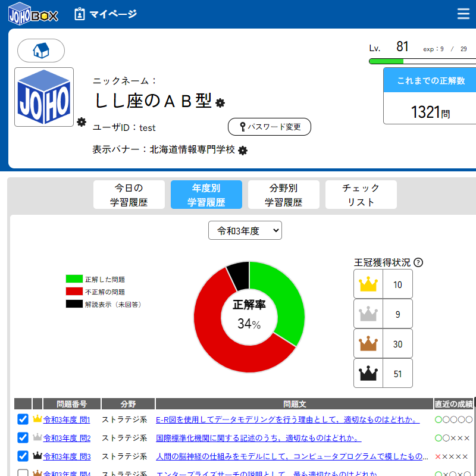Click the gold crown count box
This screenshot has width=476, height=476.
point(383,284)
